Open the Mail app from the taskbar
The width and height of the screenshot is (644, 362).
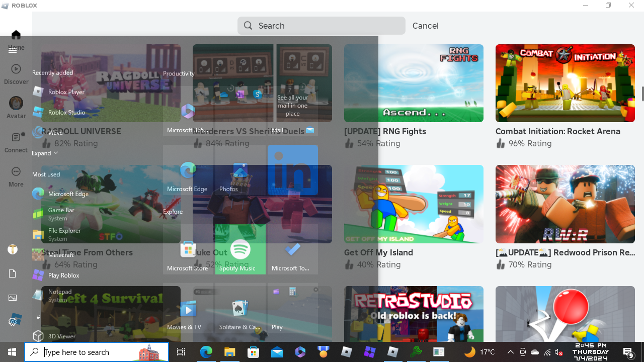(277, 352)
